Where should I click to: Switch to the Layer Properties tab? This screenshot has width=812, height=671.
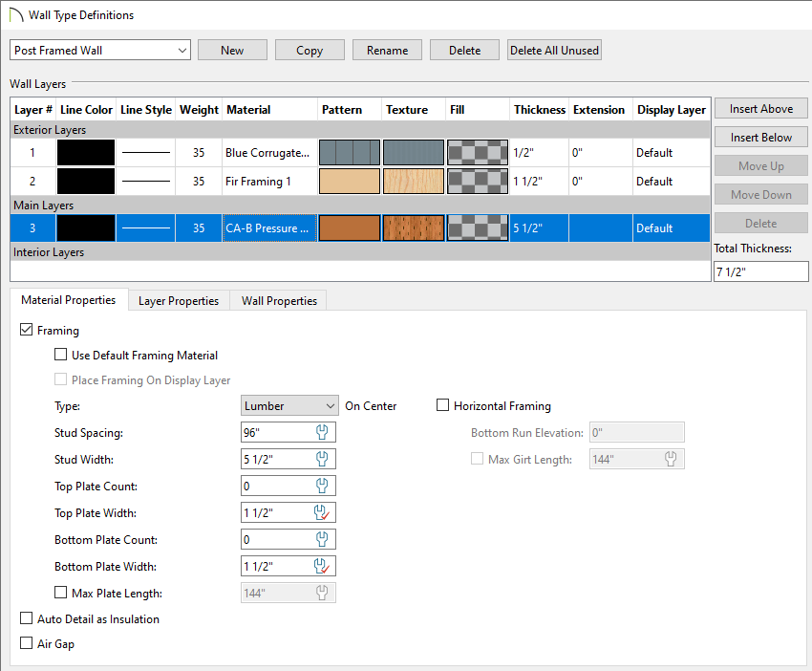(178, 300)
